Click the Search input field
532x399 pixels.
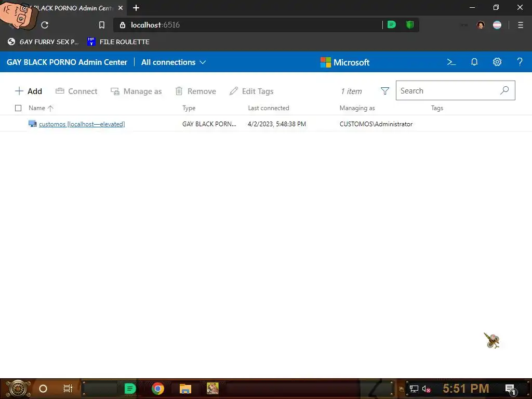coord(455,90)
